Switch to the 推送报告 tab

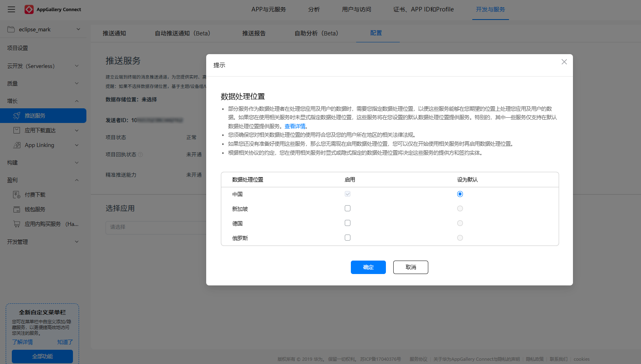pos(254,33)
